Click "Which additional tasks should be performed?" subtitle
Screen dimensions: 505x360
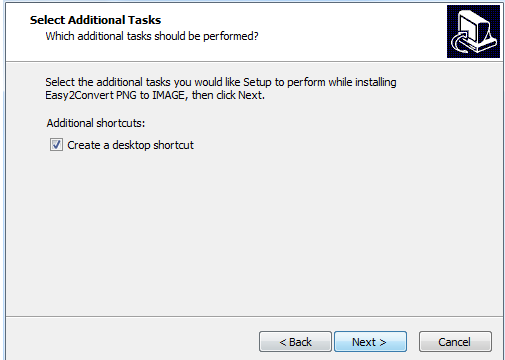click(152, 36)
